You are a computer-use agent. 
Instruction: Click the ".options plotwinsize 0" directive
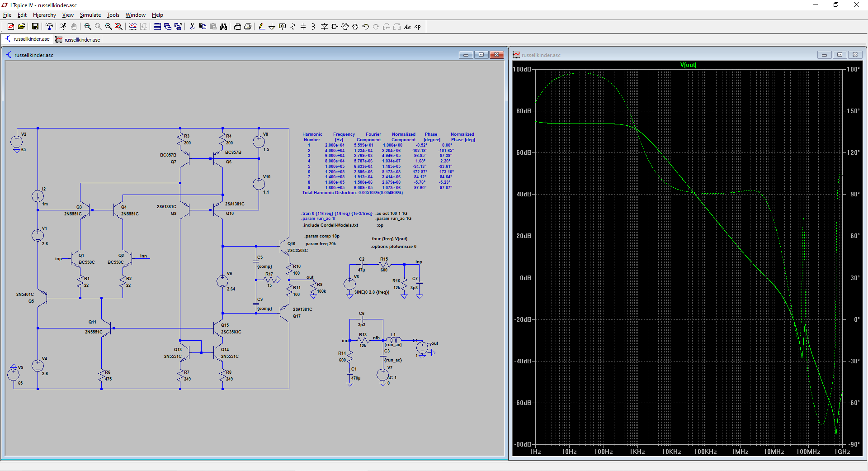(x=394, y=247)
